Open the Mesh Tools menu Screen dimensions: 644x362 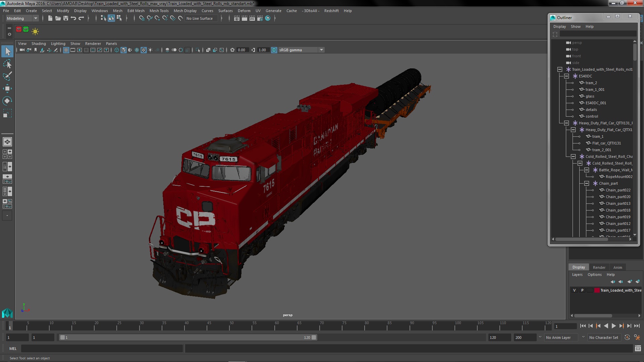pyautogui.click(x=159, y=11)
